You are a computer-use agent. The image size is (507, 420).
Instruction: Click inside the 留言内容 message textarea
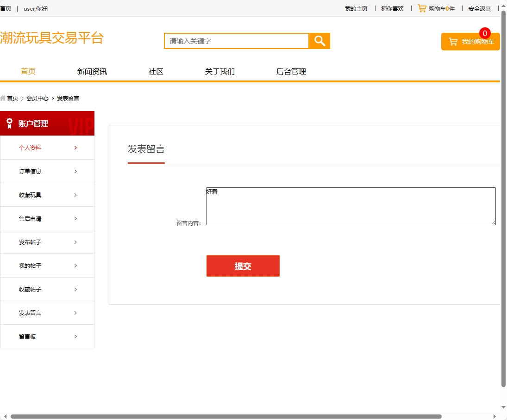[x=351, y=206]
